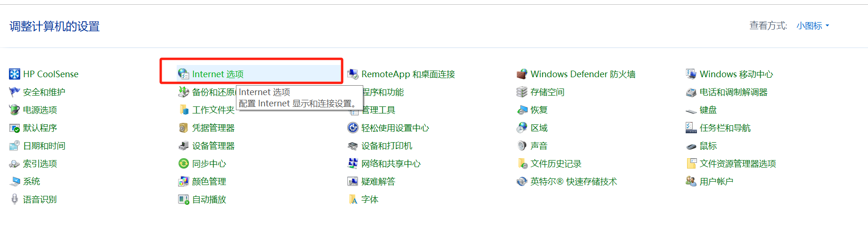Click the 工作文件夹 folder icon
This screenshot has width=868, height=242.
pos(184,110)
